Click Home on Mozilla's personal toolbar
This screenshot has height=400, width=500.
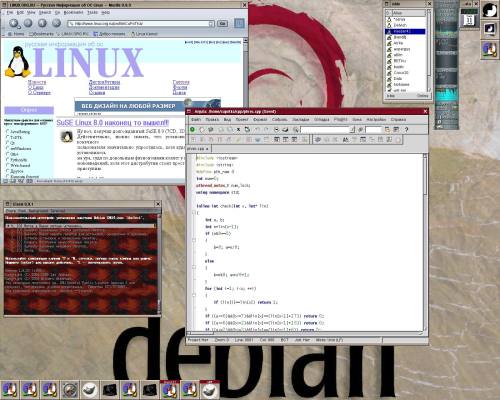[16, 34]
